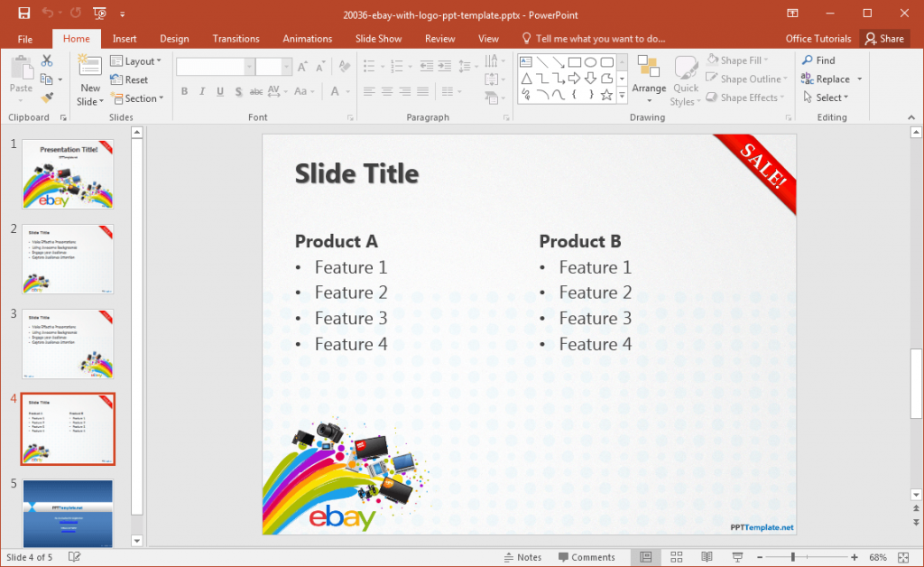This screenshot has height=567, width=924.
Task: Switch to the Design ribbon tab
Action: tap(174, 38)
